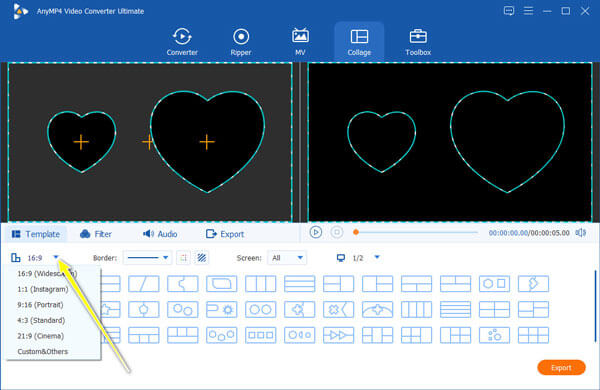Select the P-shape and gear template
This screenshot has width=600, height=390.
point(222,309)
